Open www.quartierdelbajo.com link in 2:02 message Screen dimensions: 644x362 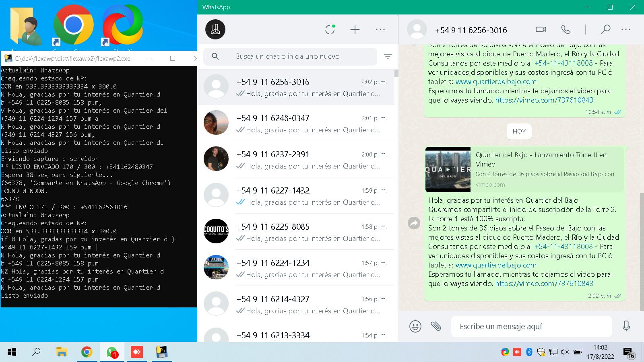[x=496, y=265]
